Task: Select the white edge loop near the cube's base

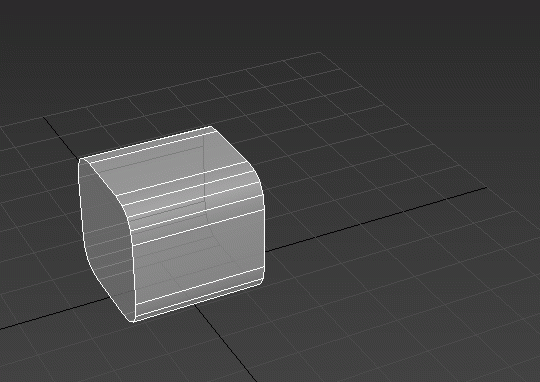Action: (199, 285)
